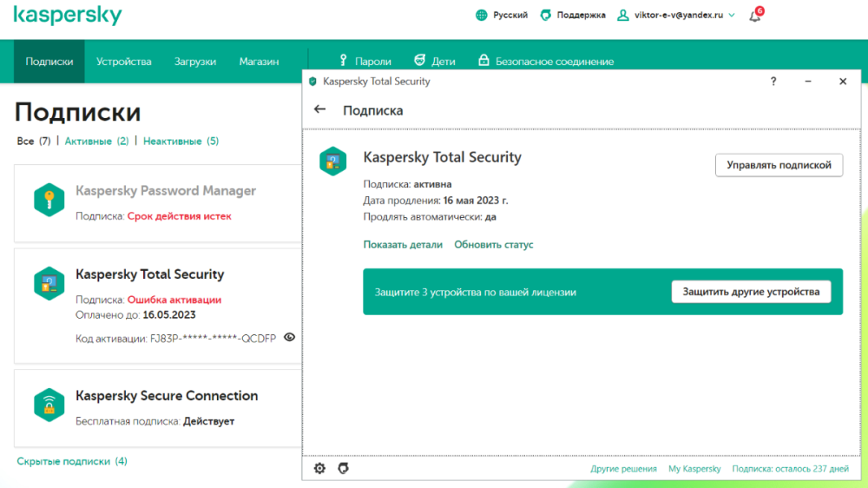Filter subscriptions by Активные (2)
Viewport: 868px width, 488px height.
pyautogui.click(x=97, y=142)
